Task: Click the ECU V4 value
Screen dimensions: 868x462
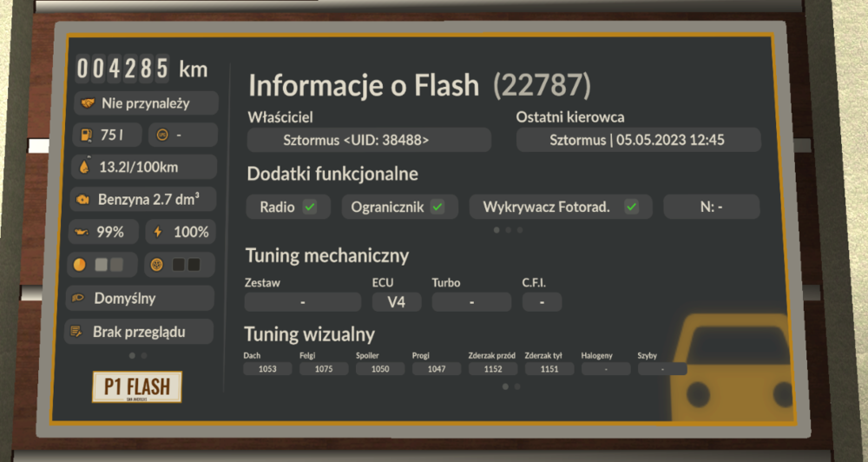Action: click(x=397, y=302)
